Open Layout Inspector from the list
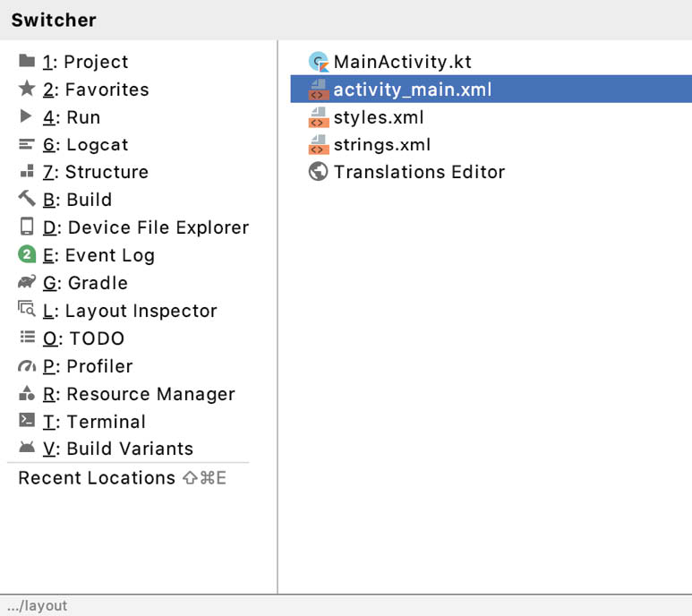The width and height of the screenshot is (692, 616). point(118,311)
